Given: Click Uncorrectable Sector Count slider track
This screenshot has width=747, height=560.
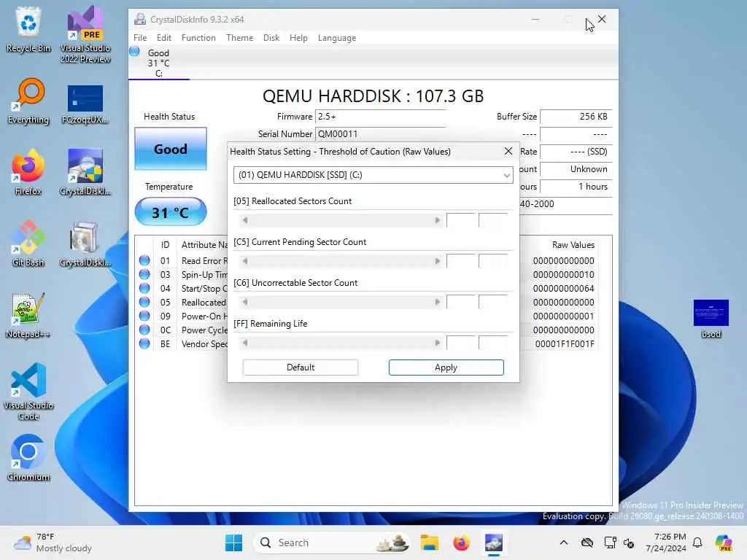Looking at the screenshot, I should [341, 302].
